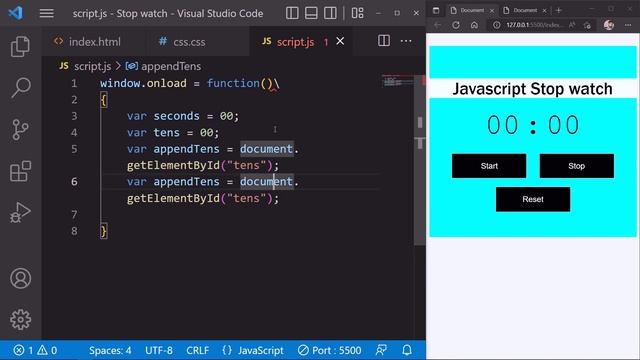
Task: Refresh the browser page
Action: tap(456, 25)
